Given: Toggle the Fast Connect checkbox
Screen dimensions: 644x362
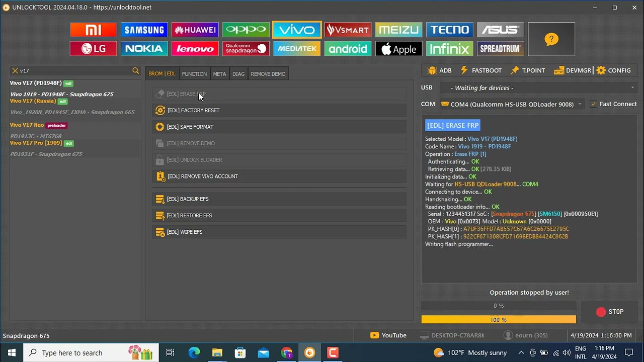Looking at the screenshot, I should pyautogui.click(x=594, y=104).
